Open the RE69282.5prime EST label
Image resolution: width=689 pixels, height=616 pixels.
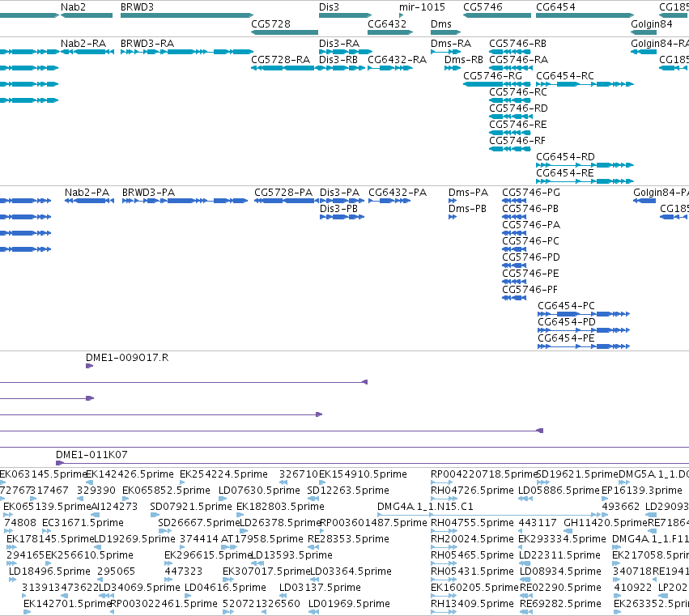(560, 604)
